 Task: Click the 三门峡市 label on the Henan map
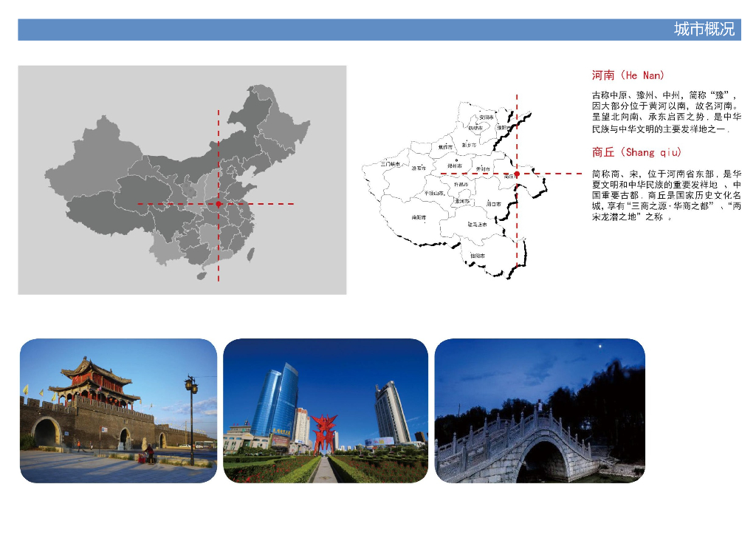pyautogui.click(x=390, y=164)
